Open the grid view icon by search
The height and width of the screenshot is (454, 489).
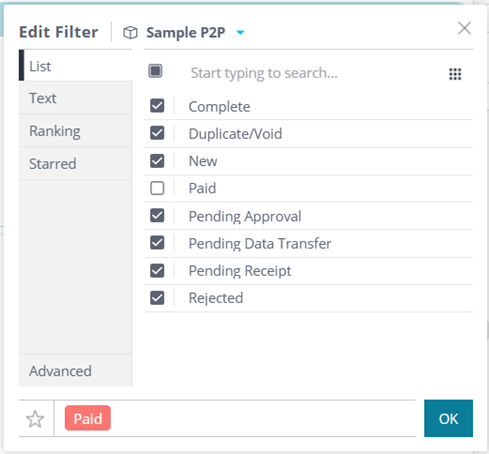[x=455, y=74]
